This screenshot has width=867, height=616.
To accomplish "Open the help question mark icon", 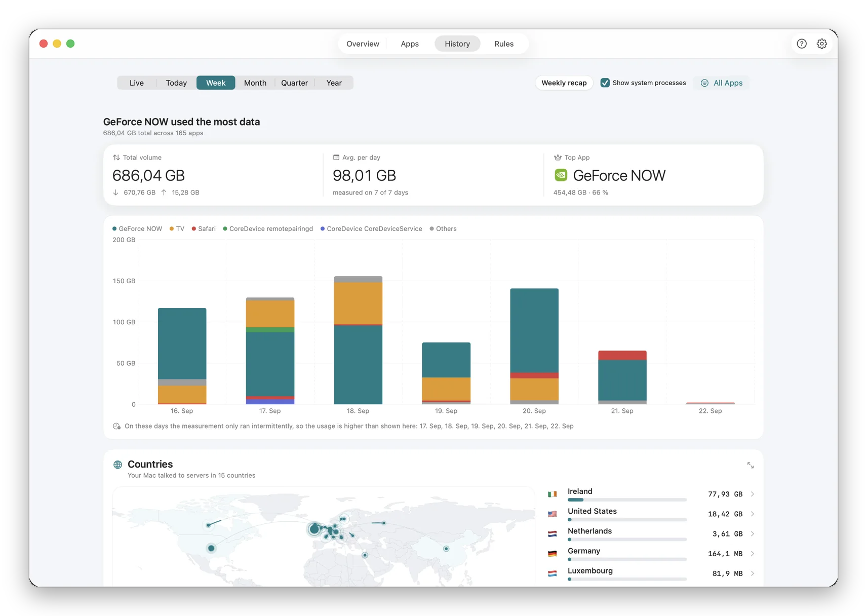I will click(802, 44).
